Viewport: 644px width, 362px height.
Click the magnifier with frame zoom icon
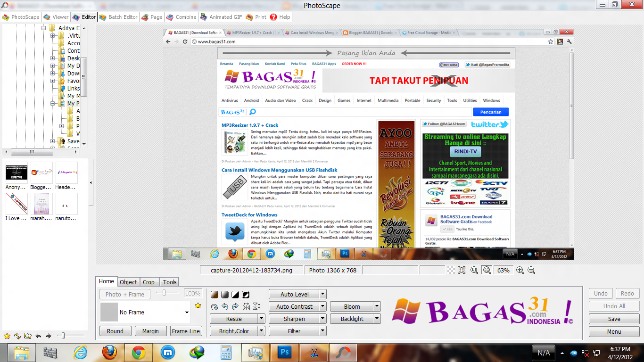[487, 270]
